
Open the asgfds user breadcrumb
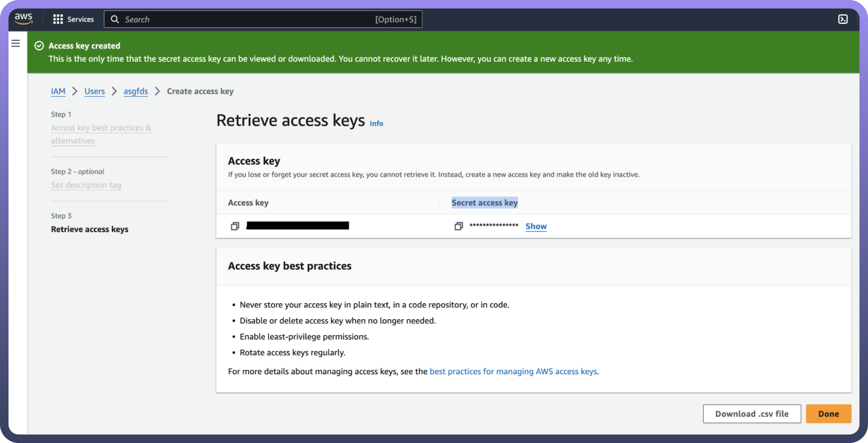coord(135,91)
